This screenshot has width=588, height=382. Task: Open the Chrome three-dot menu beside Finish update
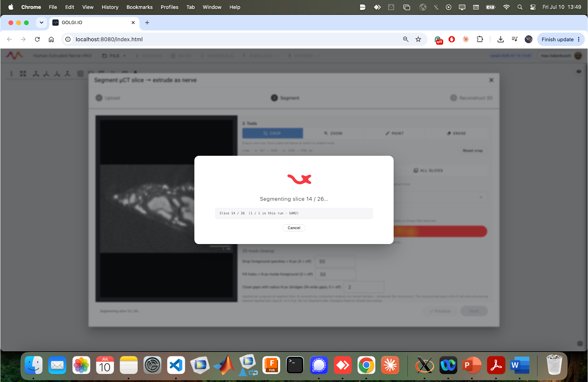click(579, 39)
